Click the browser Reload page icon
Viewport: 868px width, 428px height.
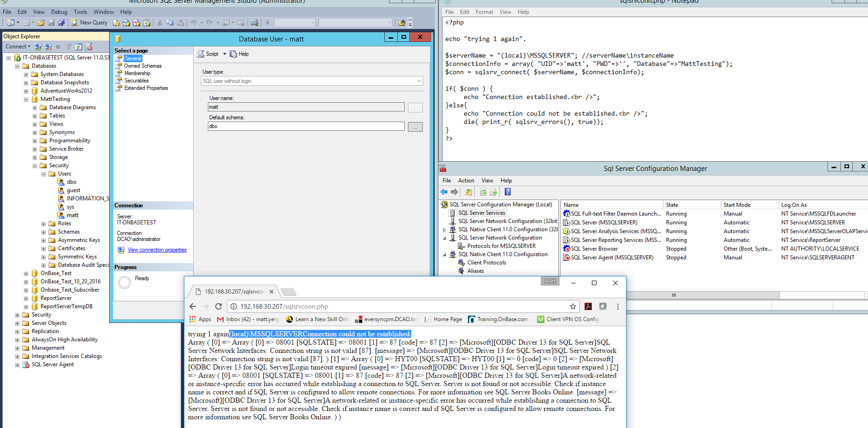pyautogui.click(x=218, y=306)
